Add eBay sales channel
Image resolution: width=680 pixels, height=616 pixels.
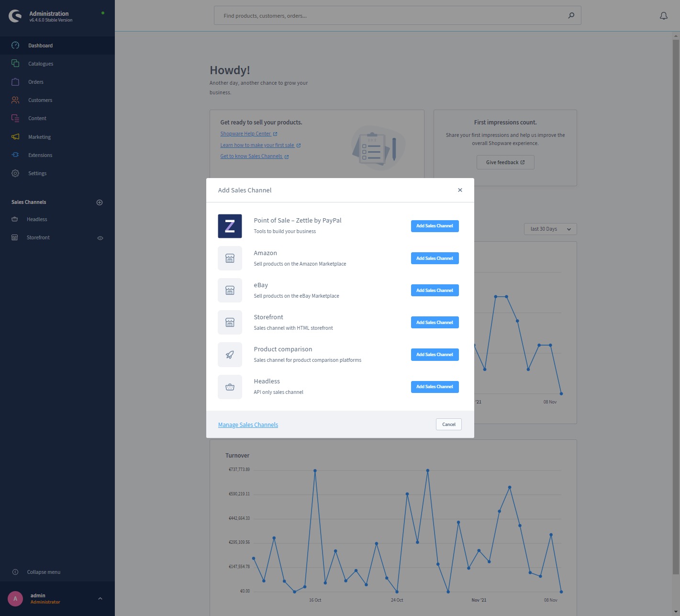[435, 291]
